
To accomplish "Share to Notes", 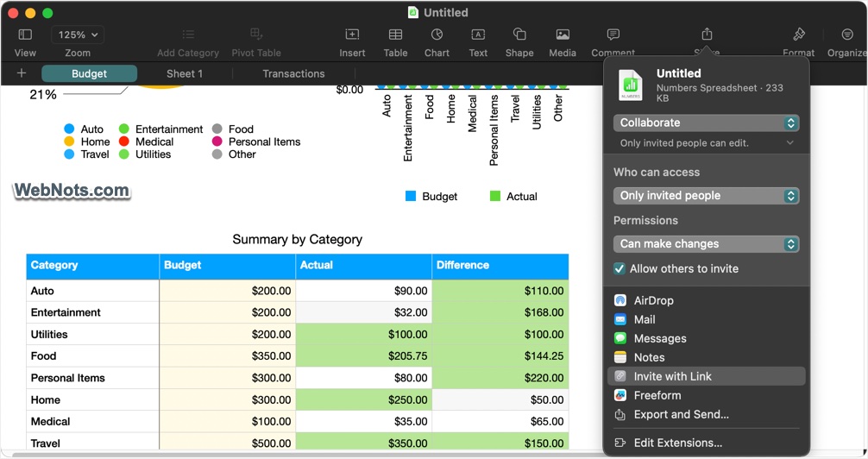I will 707,357.
